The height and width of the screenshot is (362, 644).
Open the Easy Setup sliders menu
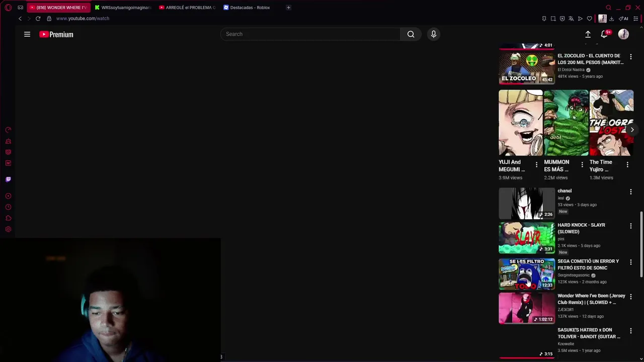pos(635,19)
